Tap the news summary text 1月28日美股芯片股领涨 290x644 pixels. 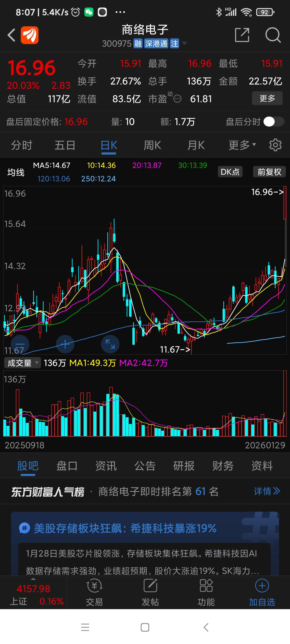point(143,562)
